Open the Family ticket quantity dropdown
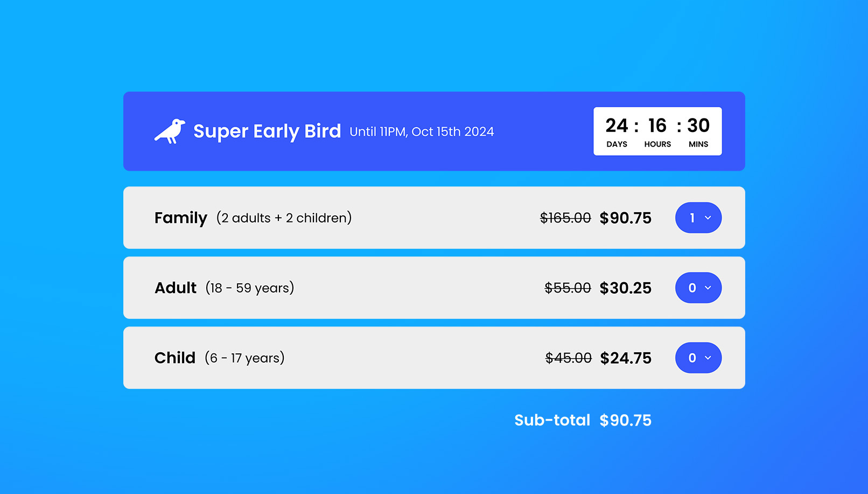Viewport: 868px width, 494px height. [x=698, y=218]
